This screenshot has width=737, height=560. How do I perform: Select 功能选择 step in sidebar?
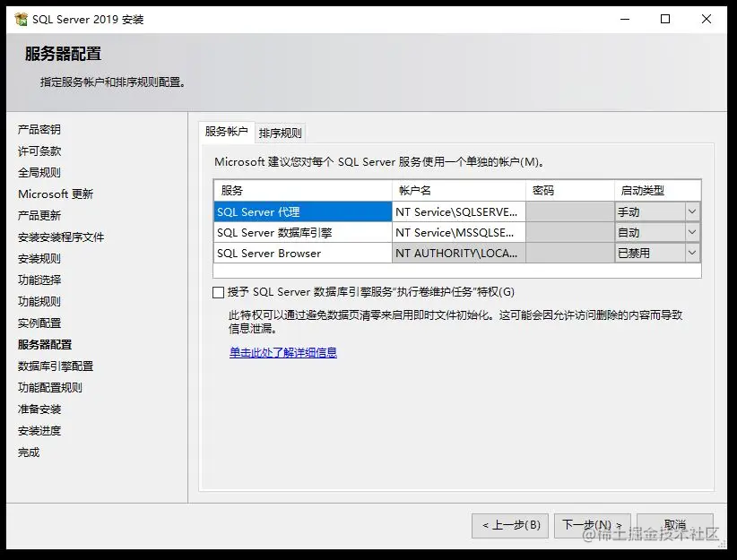[x=39, y=280]
